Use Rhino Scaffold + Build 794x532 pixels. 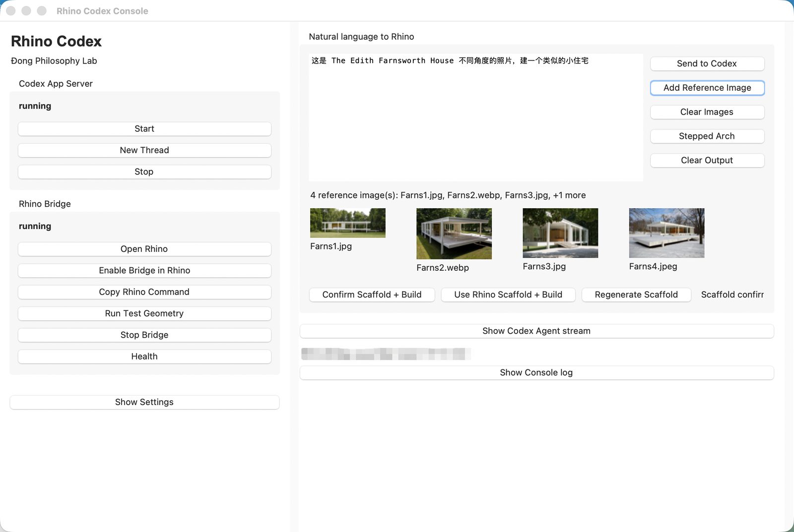pyautogui.click(x=508, y=295)
